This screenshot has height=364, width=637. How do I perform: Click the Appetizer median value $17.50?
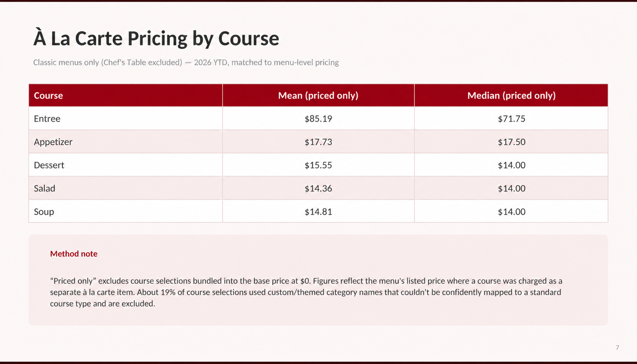click(511, 142)
